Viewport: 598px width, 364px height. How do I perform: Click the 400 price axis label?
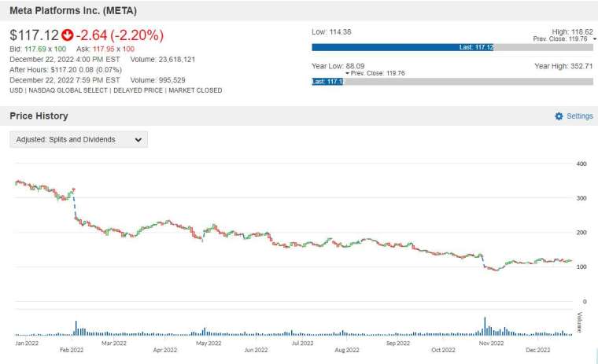tap(581, 164)
